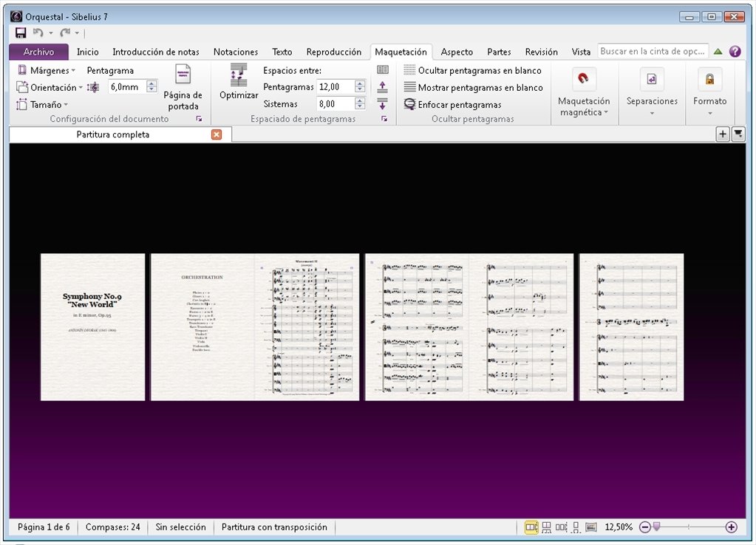Switch to horizontal spreads page view
The image size is (756, 545).
tap(531, 527)
